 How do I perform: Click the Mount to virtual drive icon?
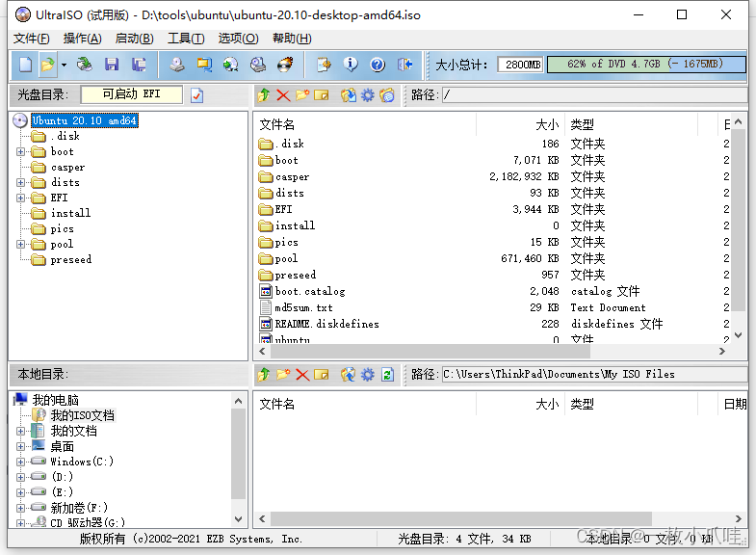click(258, 65)
